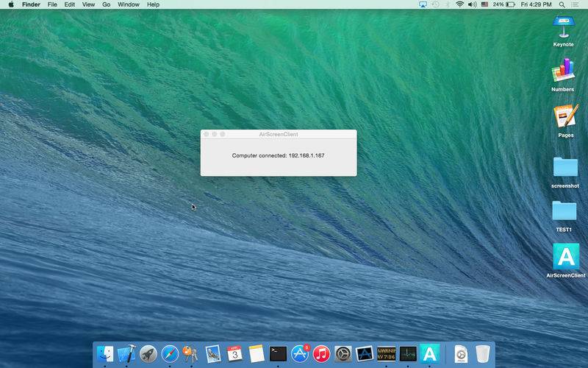588x368 pixels.
Task: Launch Safari from the Dock
Action: click(170, 354)
